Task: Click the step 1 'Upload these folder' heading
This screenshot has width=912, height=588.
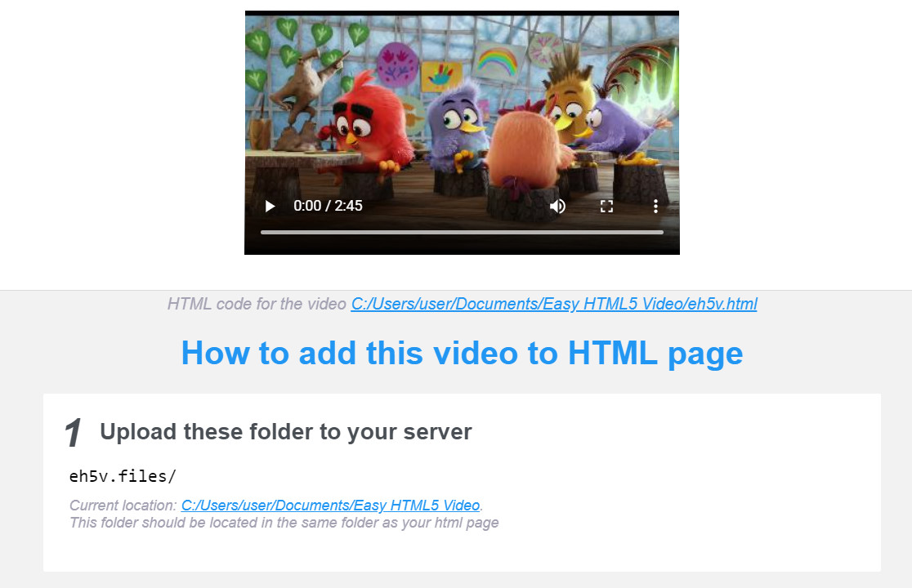Action: pos(285,431)
